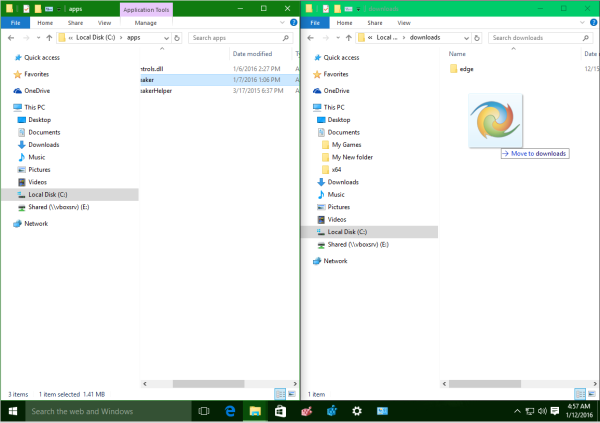Switch downloads window to large icons view
Image resolution: width=600 pixels, height=423 pixels.
click(x=592, y=394)
